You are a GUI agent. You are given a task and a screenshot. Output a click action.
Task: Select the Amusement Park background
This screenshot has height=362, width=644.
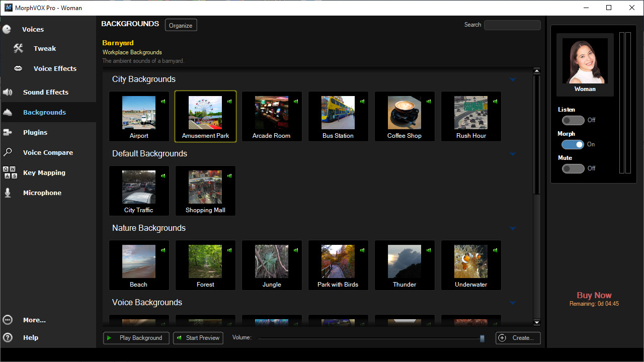(205, 117)
